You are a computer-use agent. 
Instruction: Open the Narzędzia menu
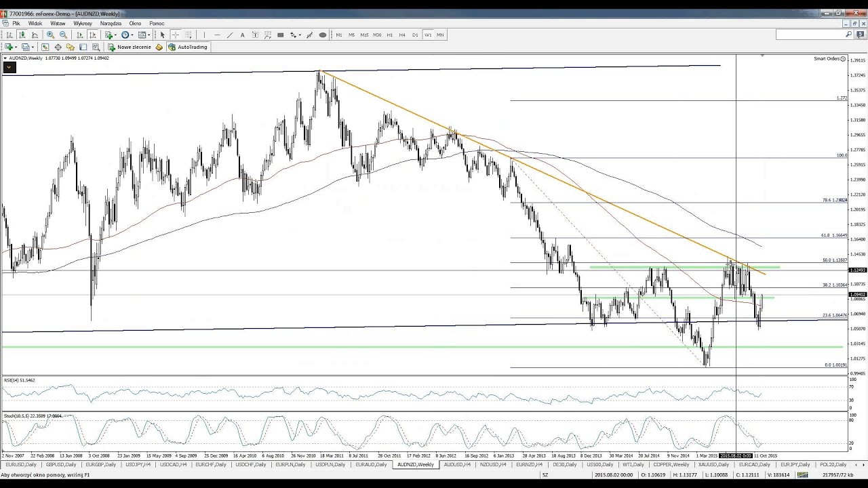pyautogui.click(x=111, y=23)
